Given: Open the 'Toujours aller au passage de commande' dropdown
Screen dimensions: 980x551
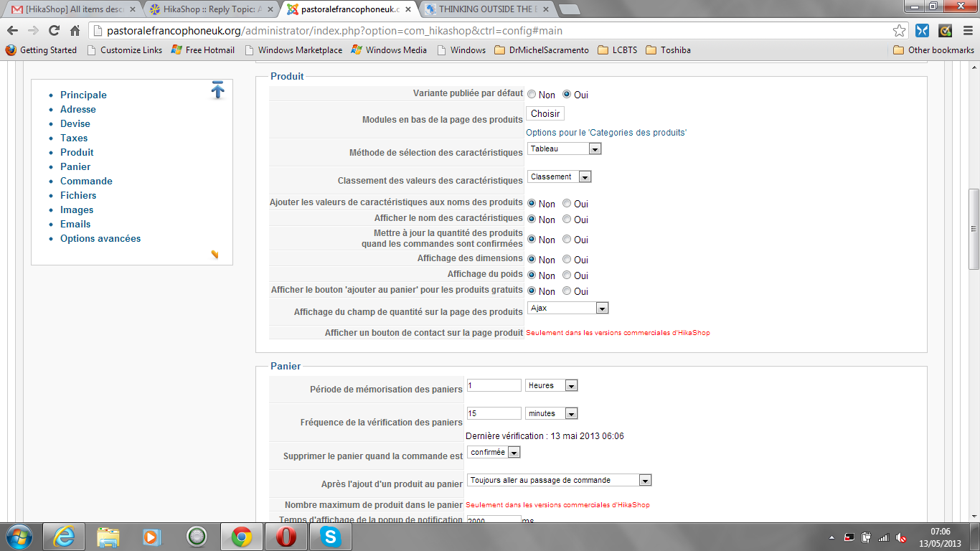Looking at the screenshot, I should pyautogui.click(x=559, y=480).
